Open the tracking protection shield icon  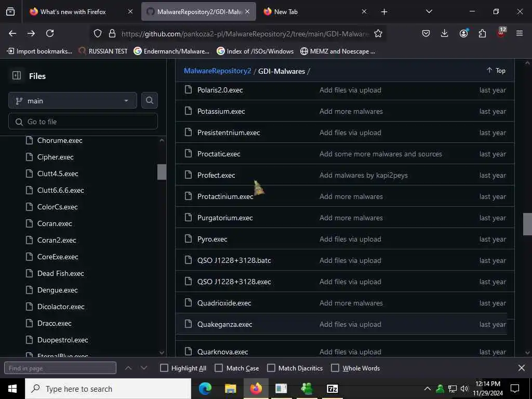point(98,33)
